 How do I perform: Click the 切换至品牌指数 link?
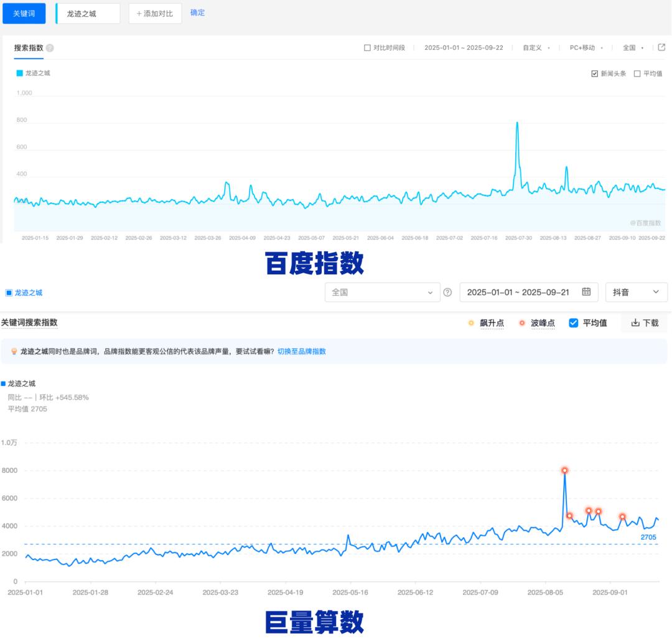coord(302,352)
